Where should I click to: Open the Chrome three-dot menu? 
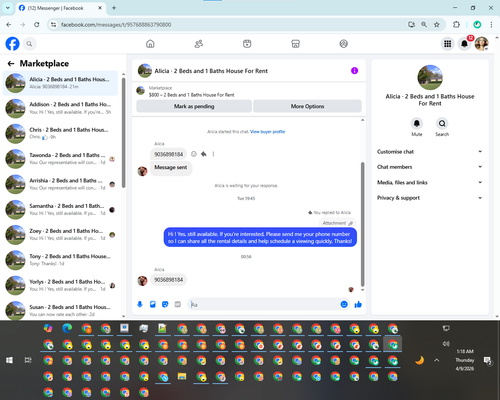pyautogui.click(x=491, y=24)
